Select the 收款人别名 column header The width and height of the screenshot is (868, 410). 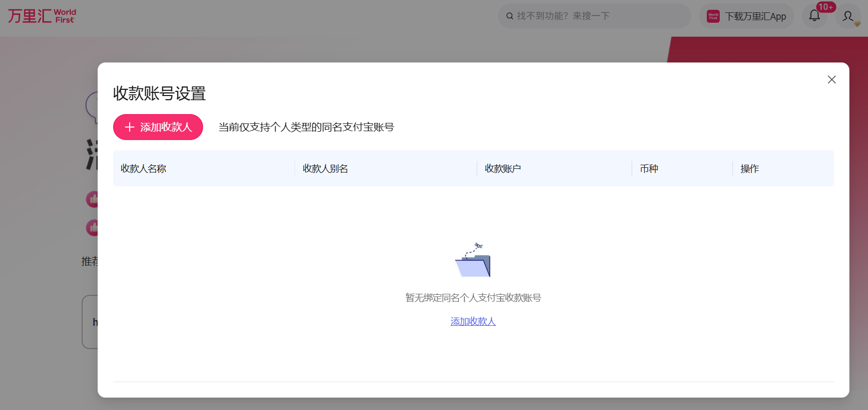(x=326, y=168)
